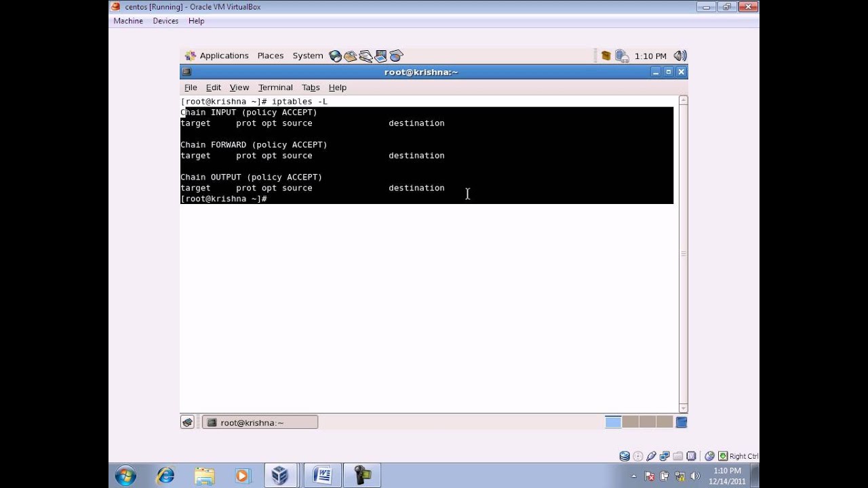
Task: Click 'Chain FORWARD (policy ACCEPT)' line
Action: [x=254, y=145]
